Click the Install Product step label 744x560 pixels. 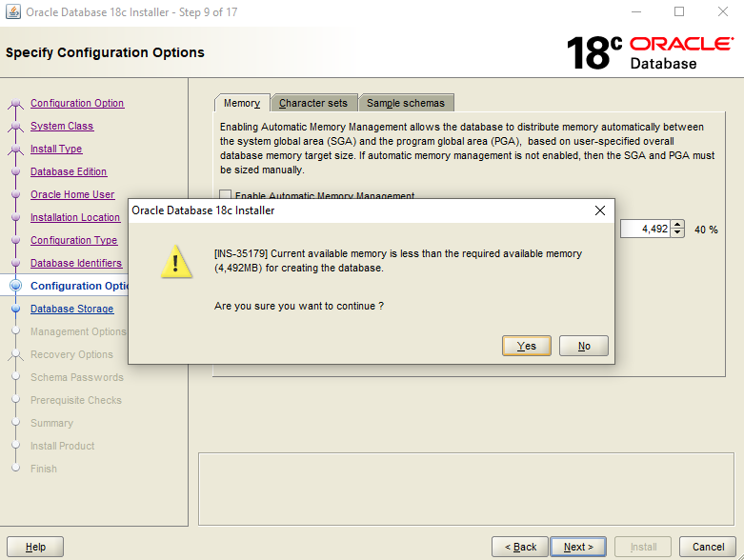[62, 446]
